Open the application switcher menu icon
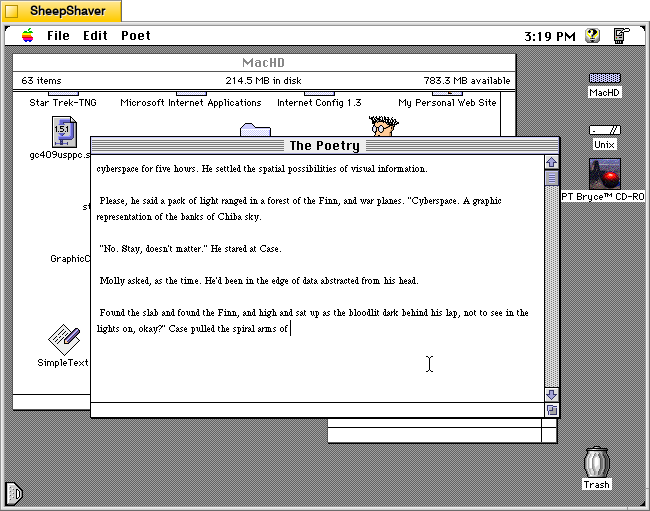The height and width of the screenshot is (511, 650). pyautogui.click(x=621, y=36)
